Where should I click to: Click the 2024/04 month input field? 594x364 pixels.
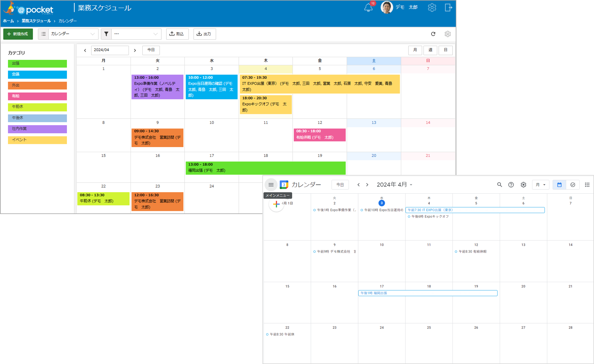tap(110, 50)
